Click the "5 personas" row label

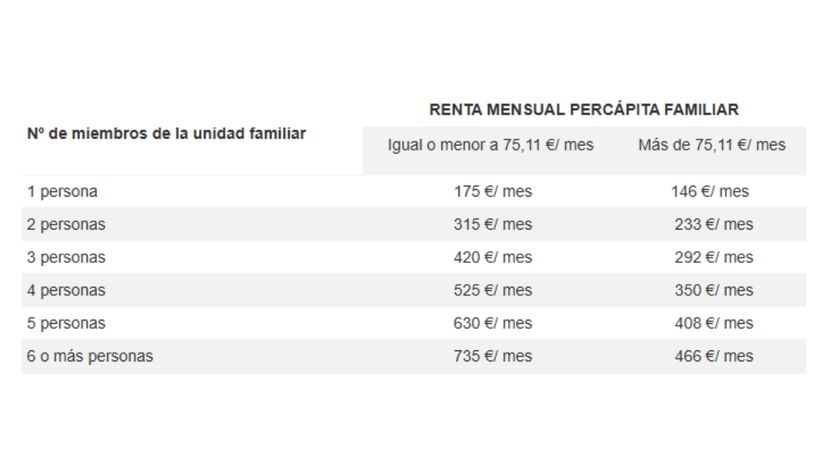pos(66,323)
